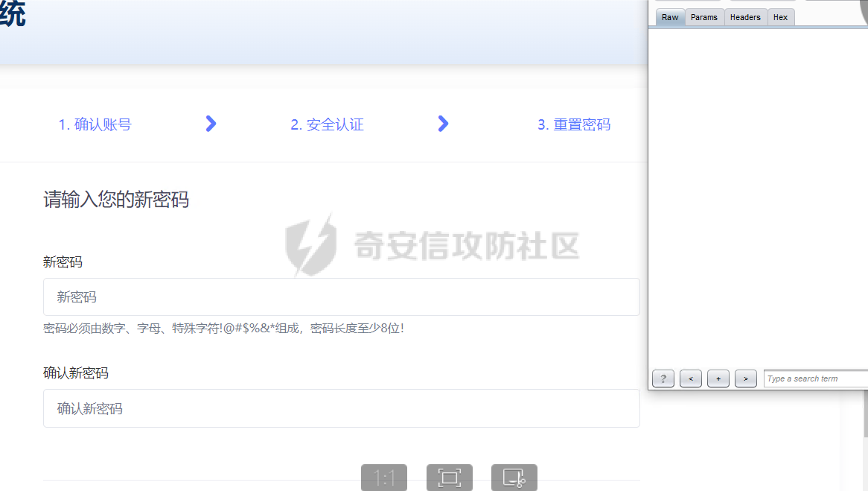Click the question mark help button
The width and height of the screenshot is (868, 491).
(663, 378)
